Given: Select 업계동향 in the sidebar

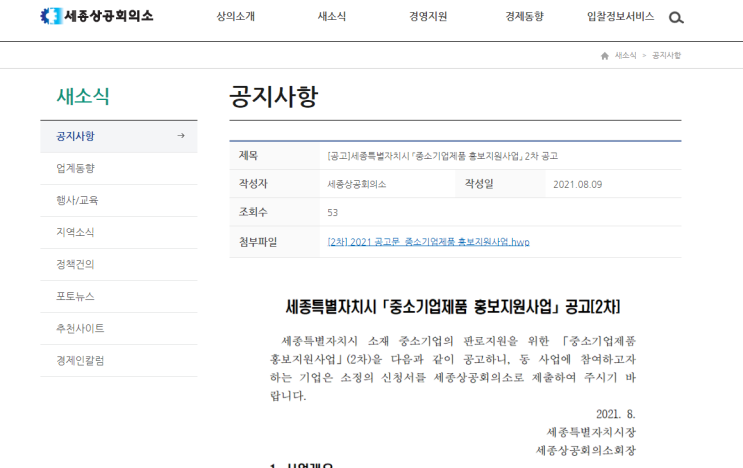Looking at the screenshot, I should (119, 169).
